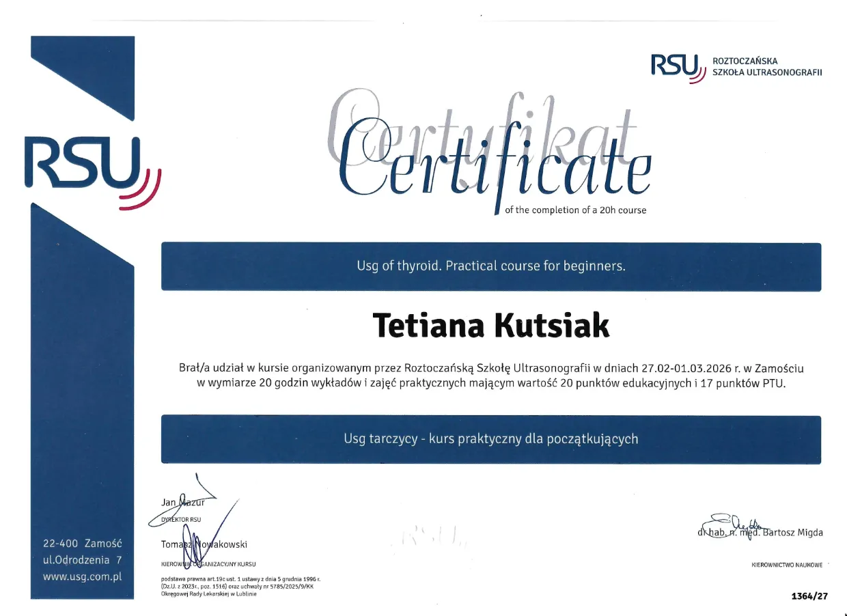The image size is (847, 616).
Task: Click the name 'Tetiana Kutsiak'
Action: (491, 326)
